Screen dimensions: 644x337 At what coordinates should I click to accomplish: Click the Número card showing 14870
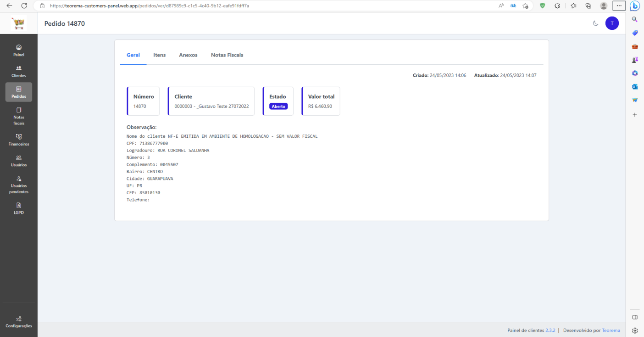point(143,101)
